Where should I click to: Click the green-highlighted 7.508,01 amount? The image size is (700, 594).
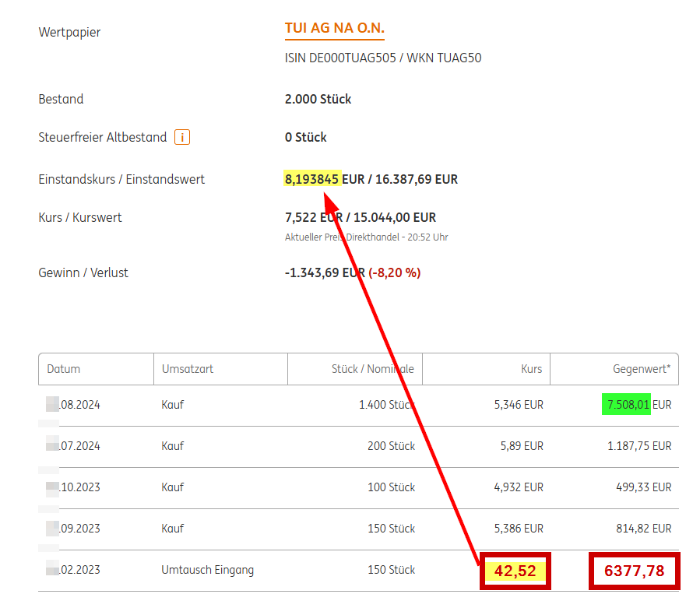(x=626, y=405)
